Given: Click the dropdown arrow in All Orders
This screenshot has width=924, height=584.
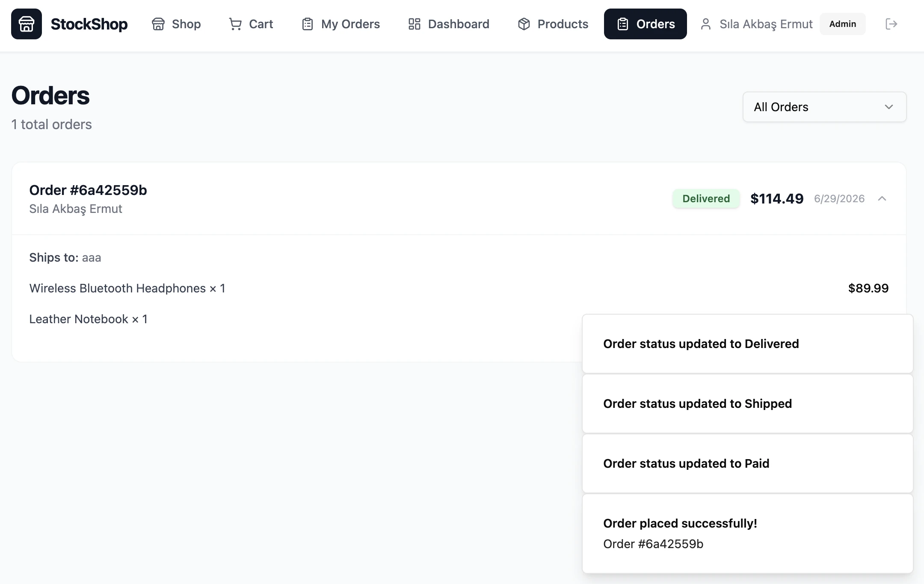Looking at the screenshot, I should pyautogui.click(x=889, y=107).
